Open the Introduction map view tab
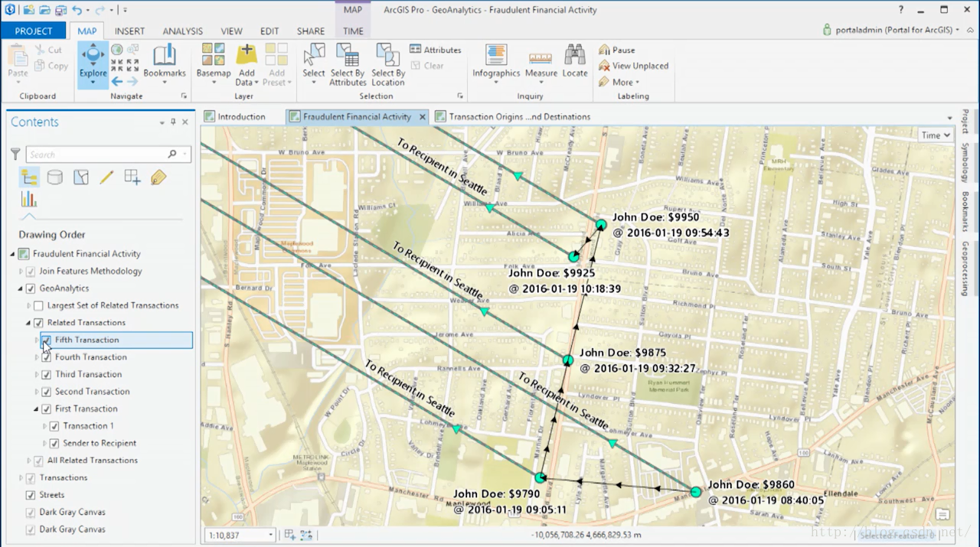 point(235,117)
